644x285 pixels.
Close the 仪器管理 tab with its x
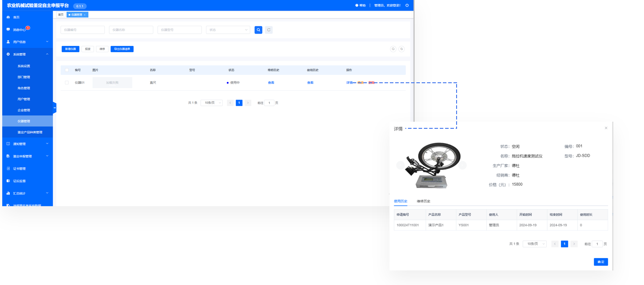click(85, 15)
